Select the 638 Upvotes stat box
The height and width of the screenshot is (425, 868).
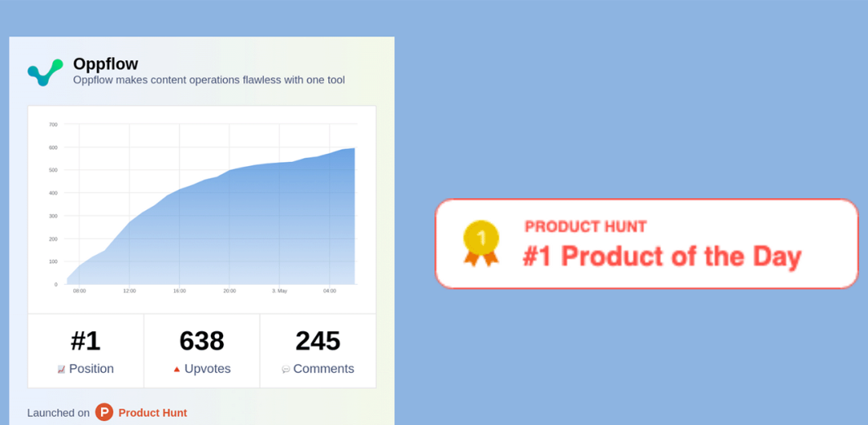(x=202, y=351)
